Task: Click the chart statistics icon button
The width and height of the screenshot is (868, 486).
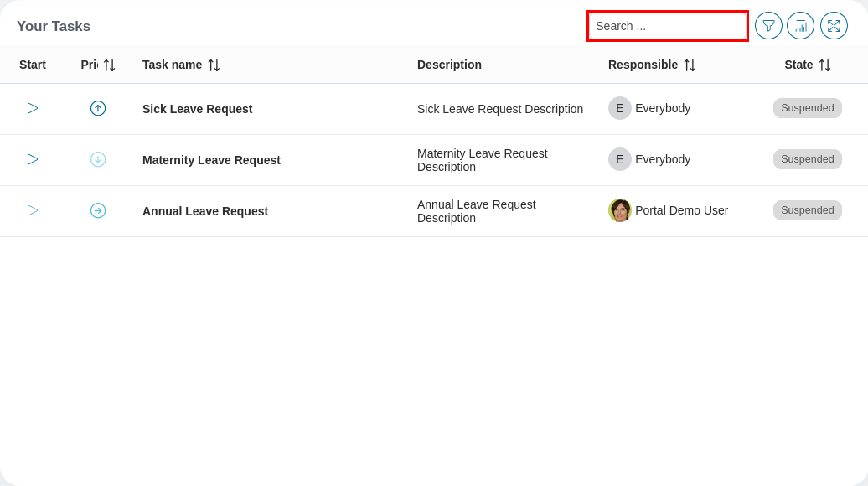Action: [800, 26]
